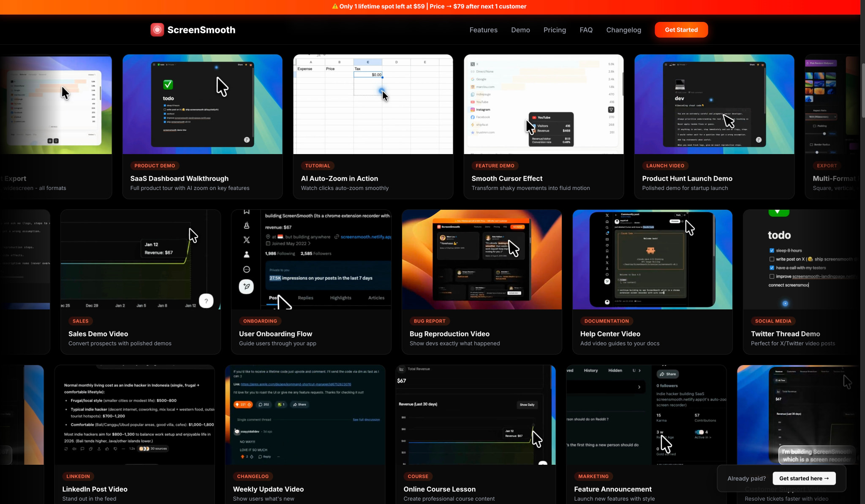This screenshot has width=865, height=504.
Task: Click the History tab in Feature Announcement thumbnail
Action: (x=590, y=370)
